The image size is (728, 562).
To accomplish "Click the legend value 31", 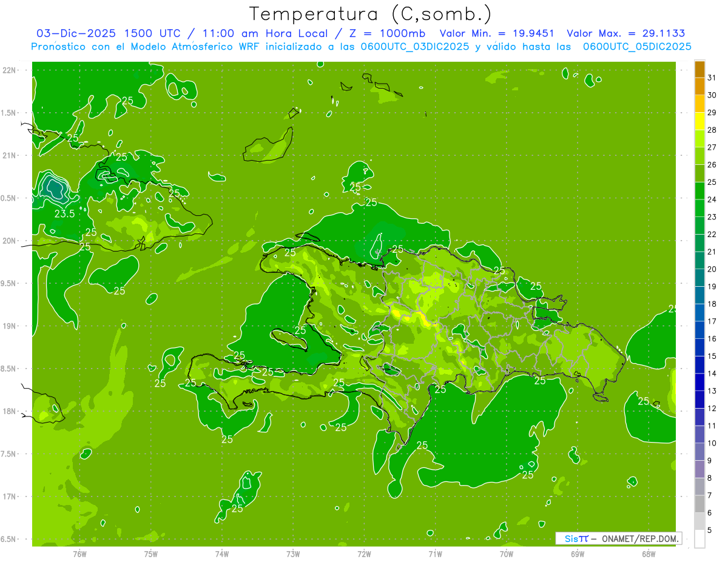I will [x=712, y=78].
